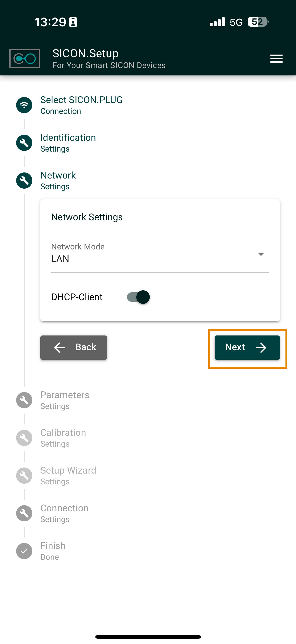The height and width of the screenshot is (644, 296).
Task: Click the SICON.Setup logo icon
Action: coord(24,59)
